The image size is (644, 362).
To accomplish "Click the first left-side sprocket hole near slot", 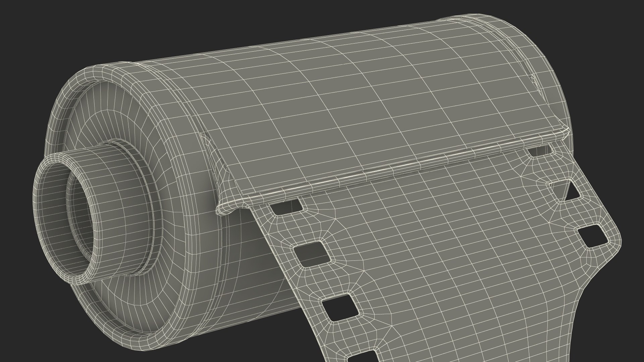I will click(286, 207).
